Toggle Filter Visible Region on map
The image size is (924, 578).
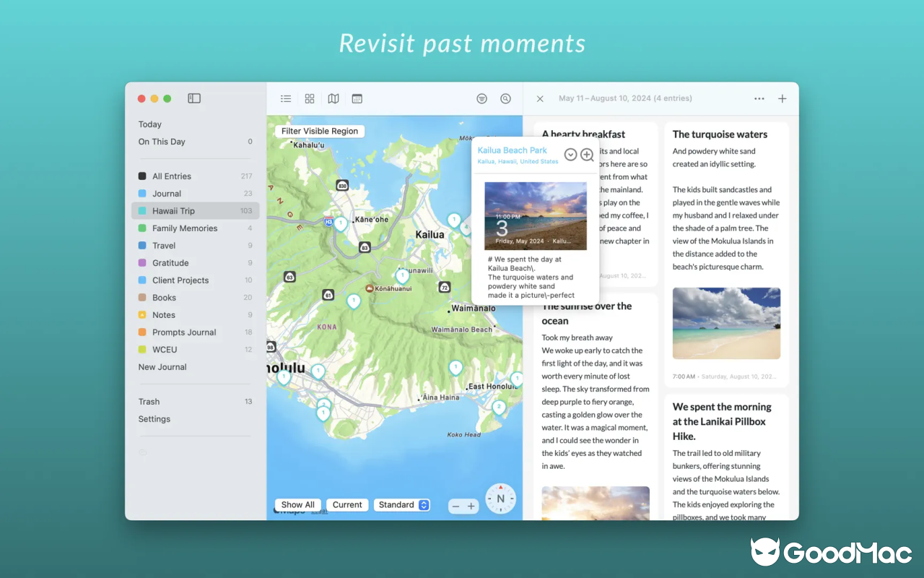coord(320,131)
